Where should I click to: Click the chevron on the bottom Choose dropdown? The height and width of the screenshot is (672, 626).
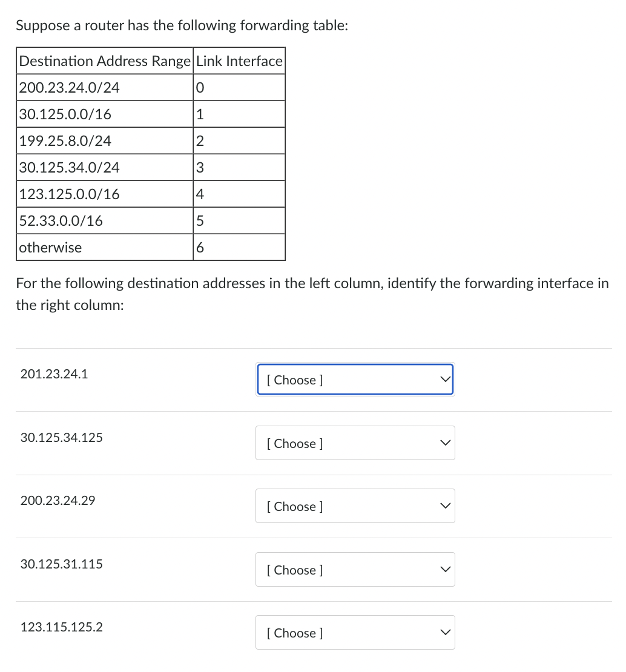coord(444,632)
